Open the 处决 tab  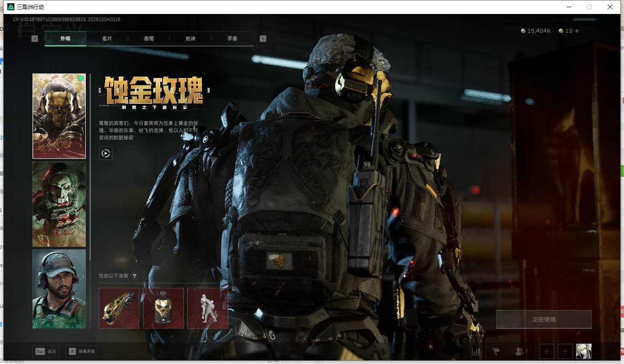(x=191, y=39)
